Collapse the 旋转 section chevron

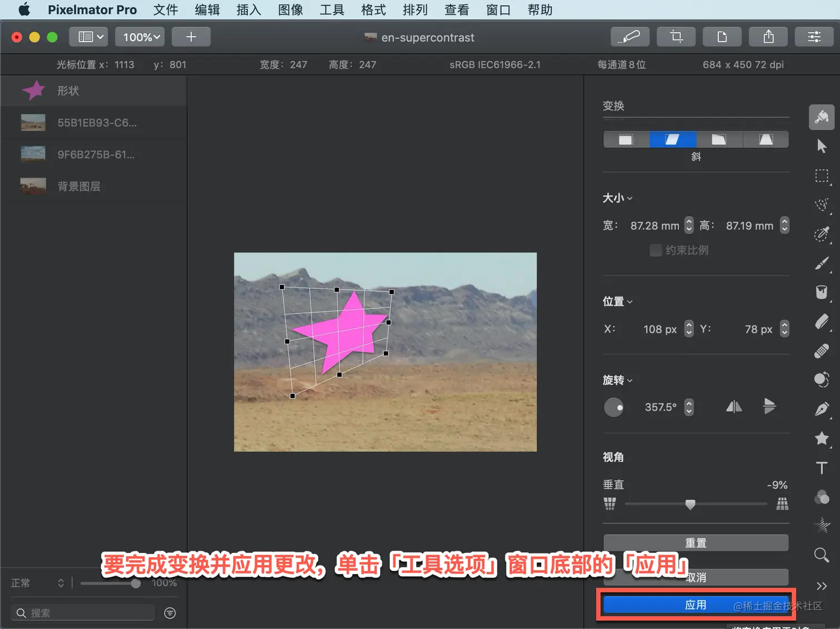[x=630, y=381]
